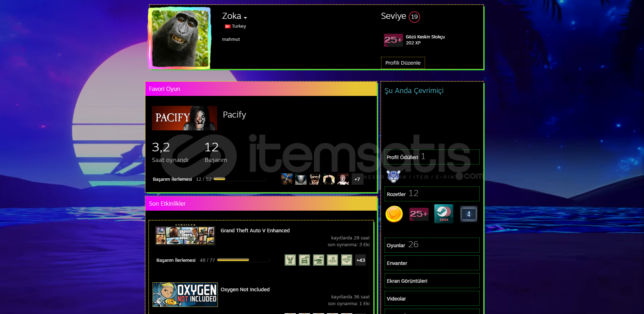Click the level 19 circle badge
This screenshot has width=644, height=314.
[414, 17]
